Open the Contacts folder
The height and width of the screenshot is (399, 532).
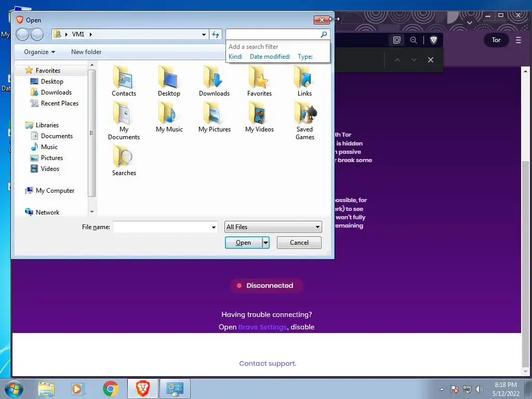[124, 81]
